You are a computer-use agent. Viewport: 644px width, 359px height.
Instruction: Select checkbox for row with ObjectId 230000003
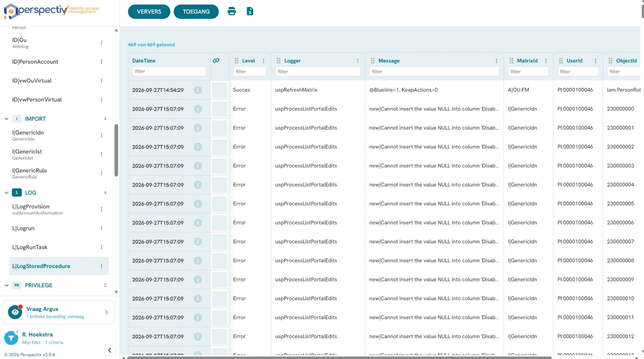[x=220, y=166]
